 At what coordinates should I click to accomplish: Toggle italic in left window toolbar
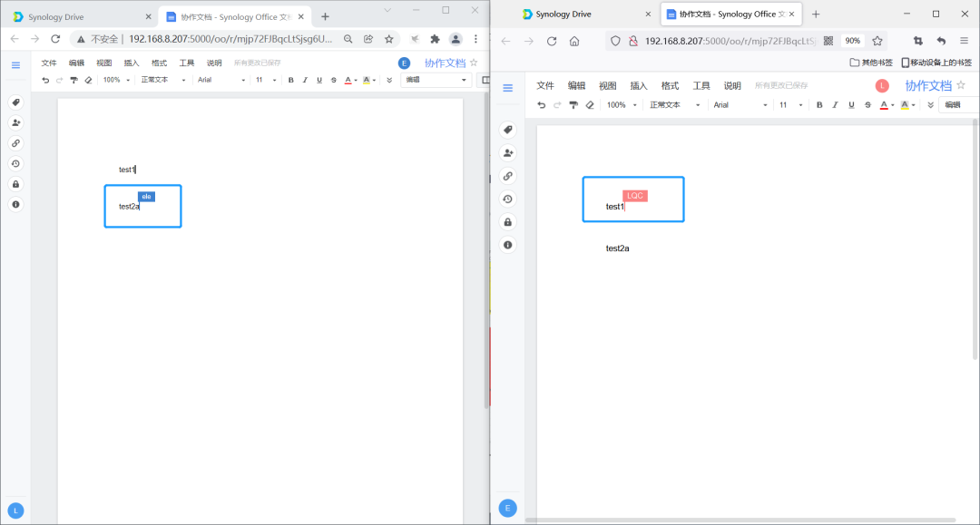(x=305, y=80)
